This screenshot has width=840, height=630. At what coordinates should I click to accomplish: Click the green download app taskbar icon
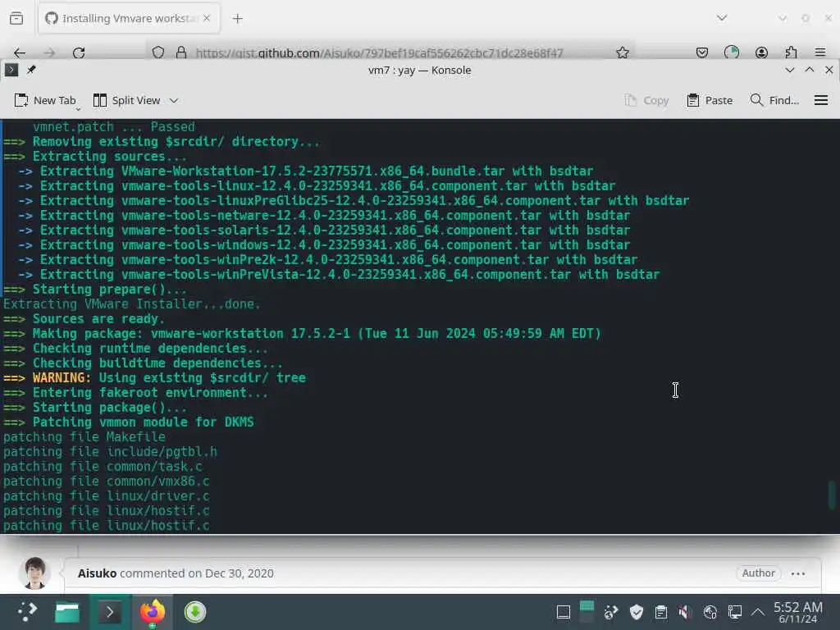click(195, 612)
